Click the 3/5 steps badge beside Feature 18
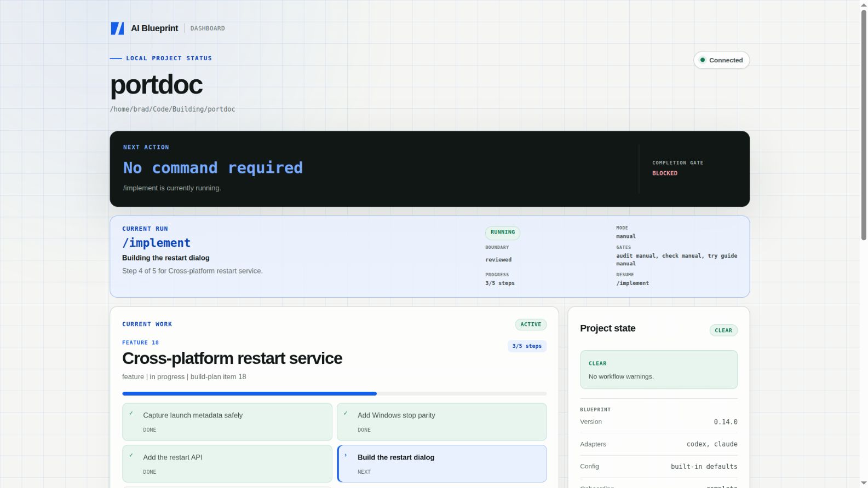Screen dimensions: 868x488 tap(527, 346)
